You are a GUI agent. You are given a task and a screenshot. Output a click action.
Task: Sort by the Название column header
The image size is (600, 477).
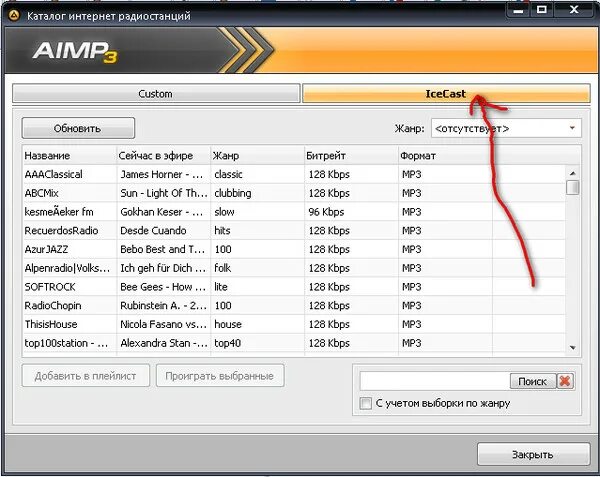(69, 156)
